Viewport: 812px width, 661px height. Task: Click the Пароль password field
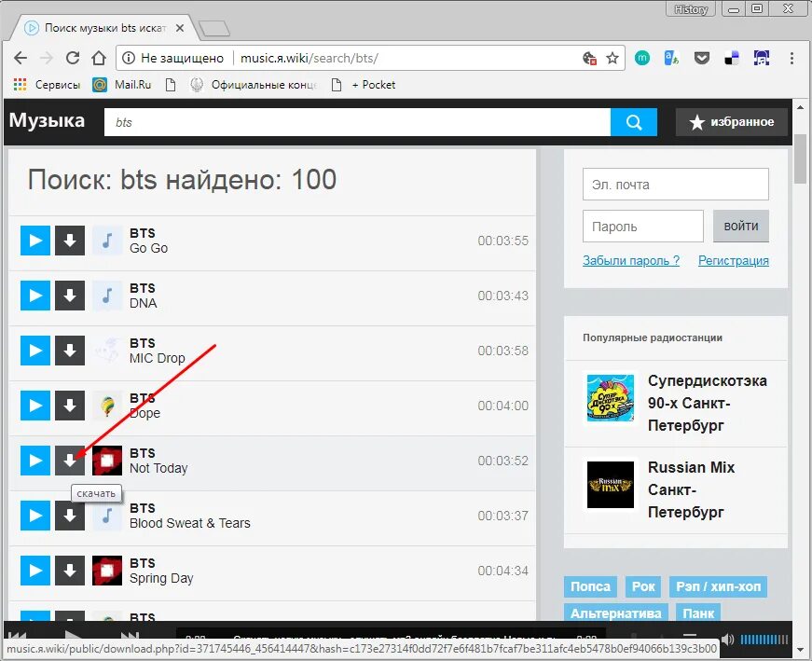[x=642, y=226]
